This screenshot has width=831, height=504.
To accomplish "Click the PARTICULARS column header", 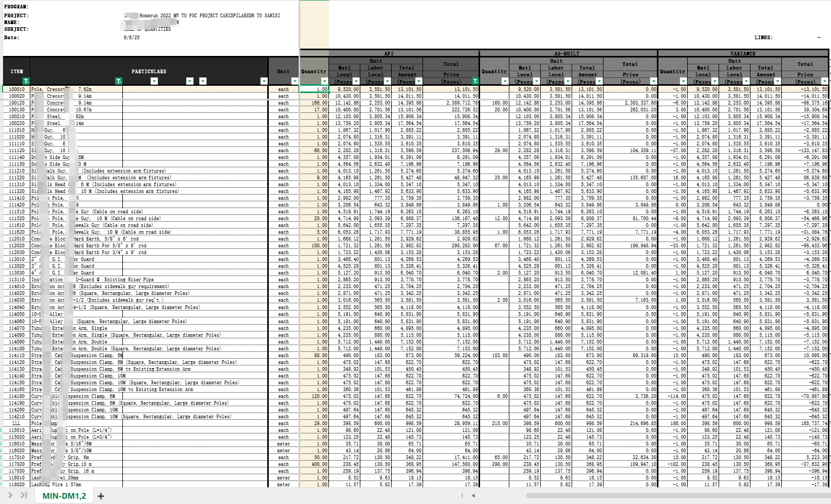I will click(149, 71).
